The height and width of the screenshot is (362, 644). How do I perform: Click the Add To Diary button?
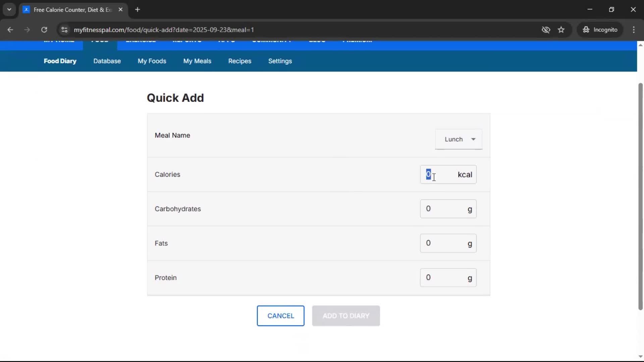(346, 316)
